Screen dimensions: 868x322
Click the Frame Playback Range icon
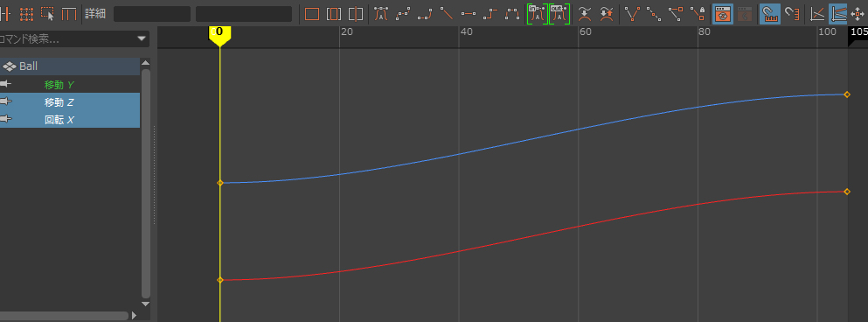point(333,14)
